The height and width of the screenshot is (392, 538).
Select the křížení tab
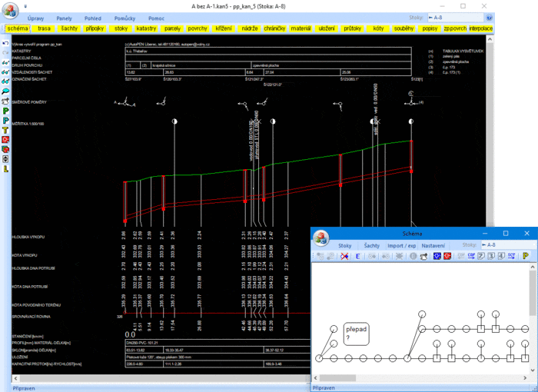point(224,28)
